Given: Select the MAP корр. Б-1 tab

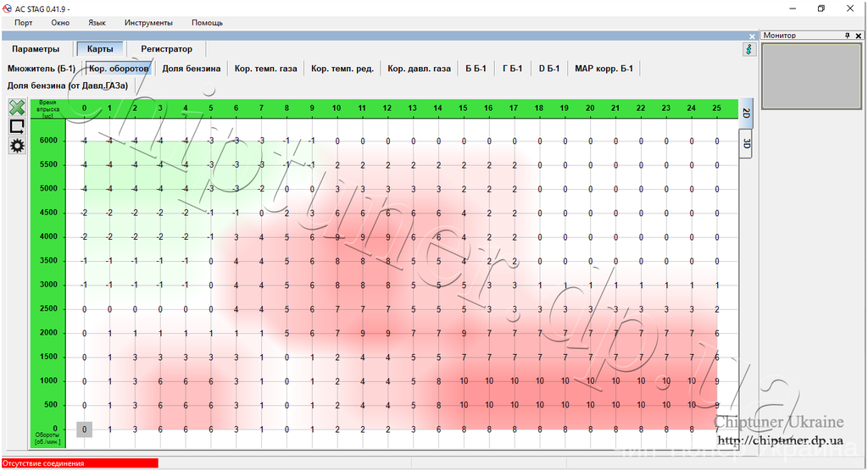Looking at the screenshot, I should [x=604, y=69].
